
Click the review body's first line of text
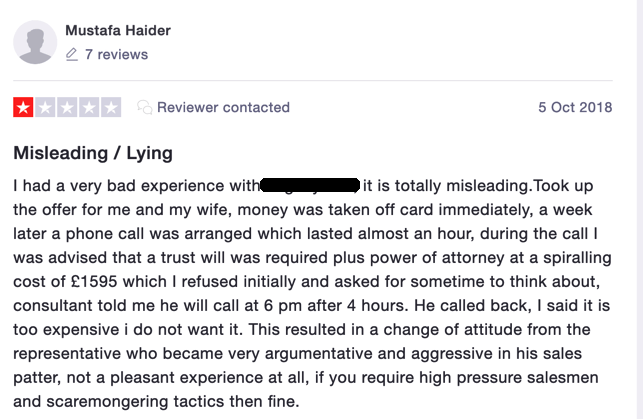click(303, 186)
